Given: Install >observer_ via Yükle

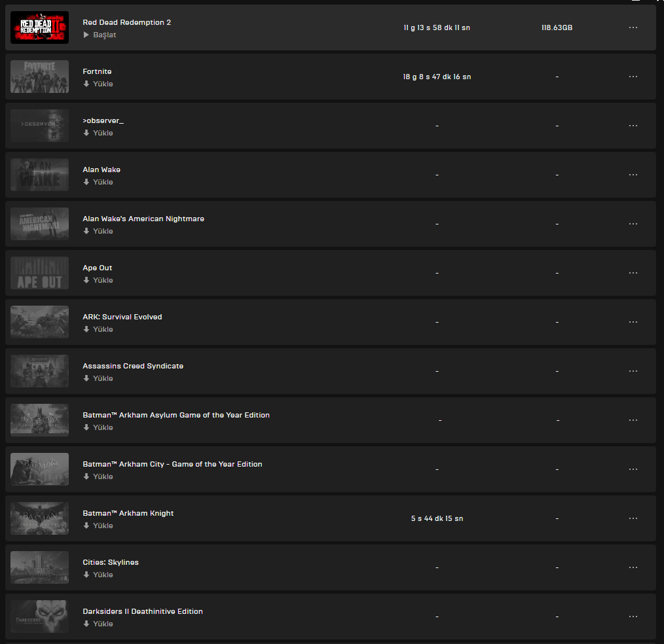Looking at the screenshot, I should pos(98,133).
